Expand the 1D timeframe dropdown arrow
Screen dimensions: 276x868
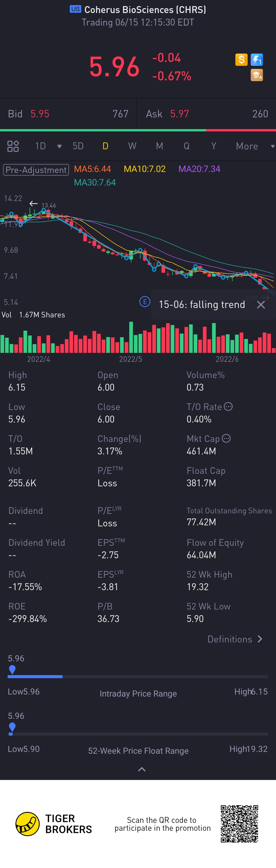[59, 146]
